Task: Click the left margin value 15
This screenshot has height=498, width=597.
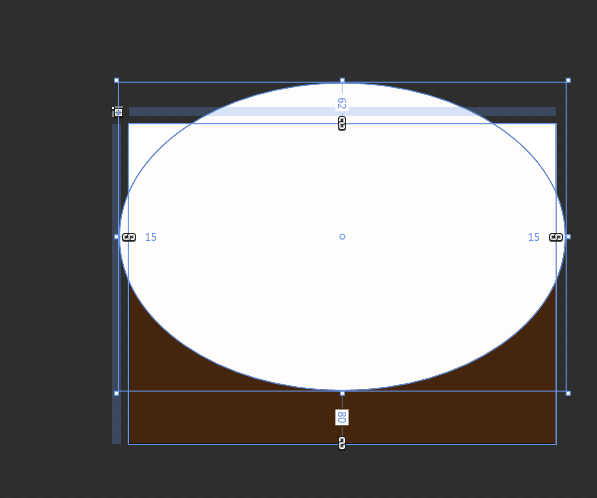Action: (151, 237)
